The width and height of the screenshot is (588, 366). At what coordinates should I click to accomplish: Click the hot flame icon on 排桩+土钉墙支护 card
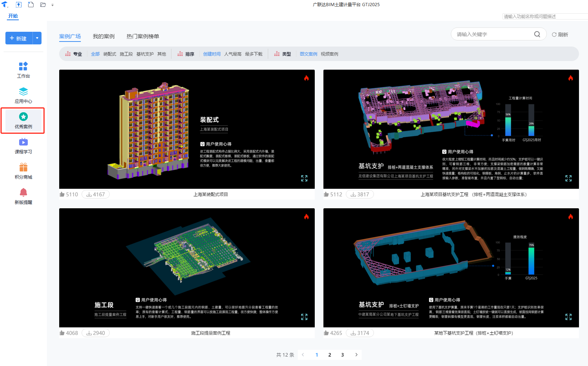coord(571,217)
